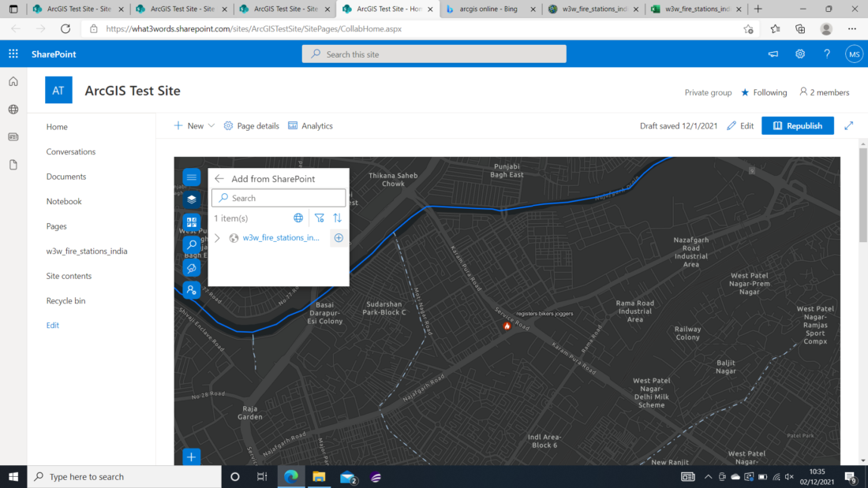
Task: Open Notebook in site navigation
Action: pos(64,201)
